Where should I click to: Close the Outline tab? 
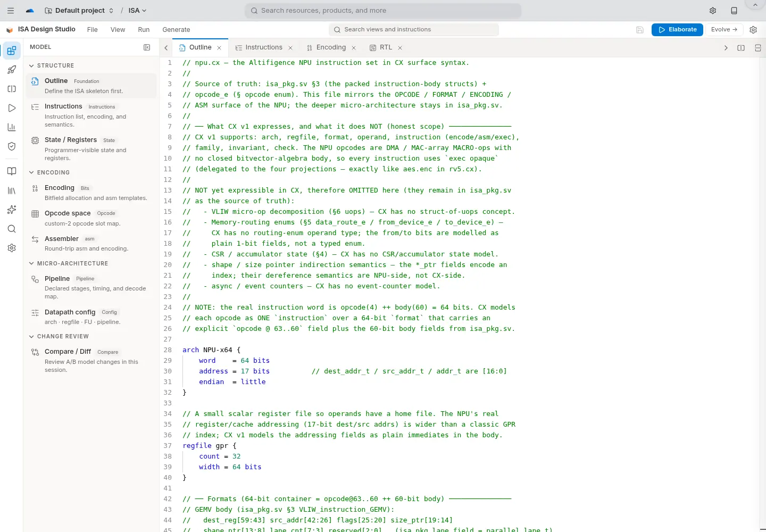click(219, 48)
